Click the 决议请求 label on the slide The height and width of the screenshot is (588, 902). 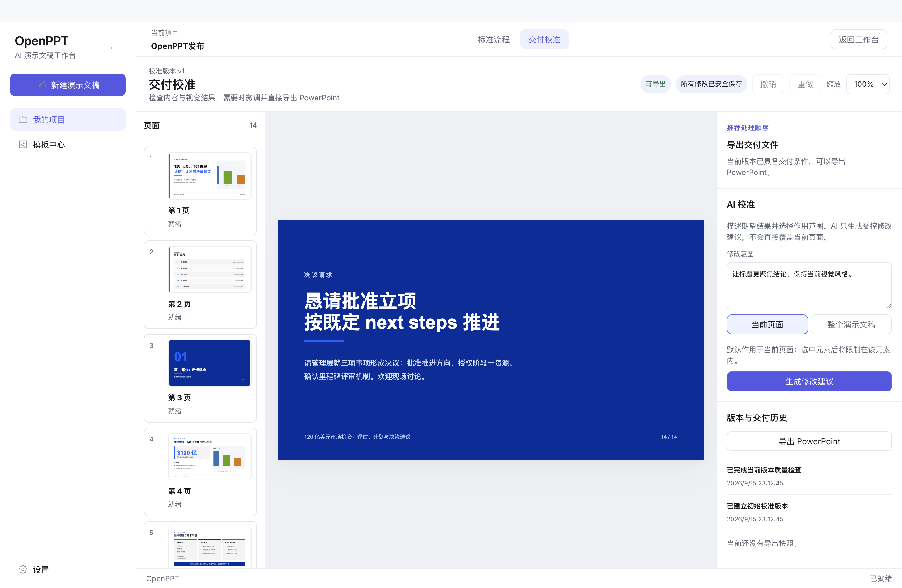318,275
